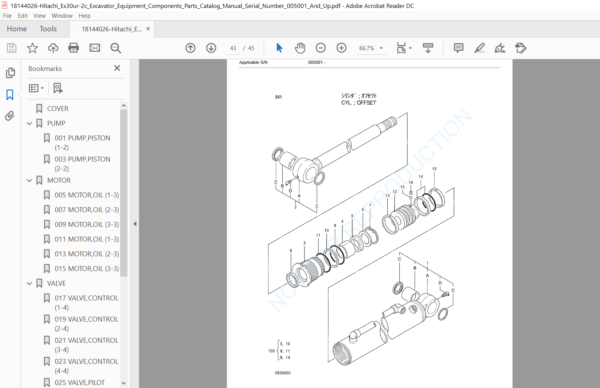Open the View menu
Screen dimensions: 600x388
(39, 16)
